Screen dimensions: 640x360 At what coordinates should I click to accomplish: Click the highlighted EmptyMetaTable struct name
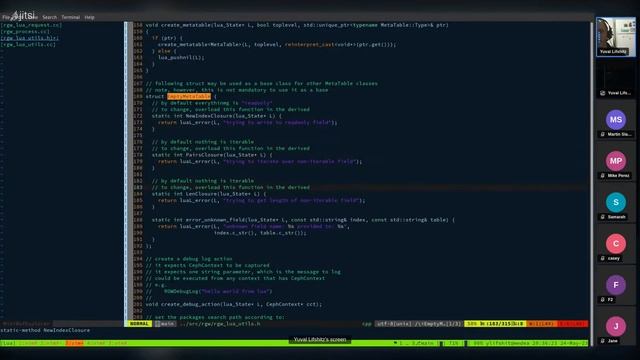click(x=189, y=96)
